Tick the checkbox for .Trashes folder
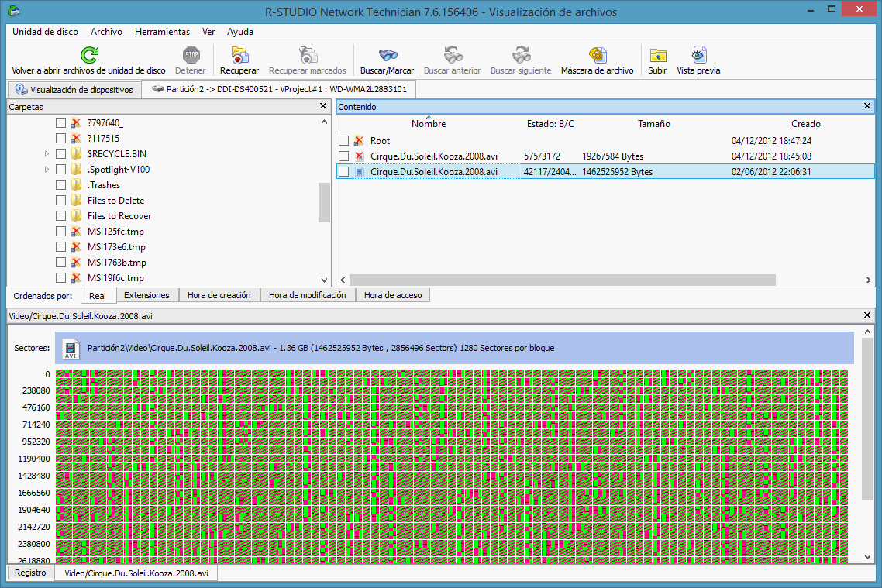The image size is (882, 588). point(61,185)
